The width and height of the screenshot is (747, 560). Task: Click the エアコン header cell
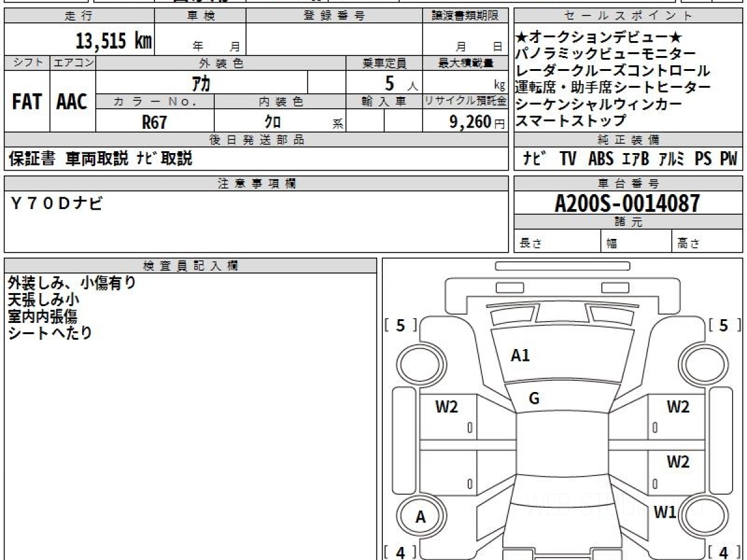(x=73, y=63)
